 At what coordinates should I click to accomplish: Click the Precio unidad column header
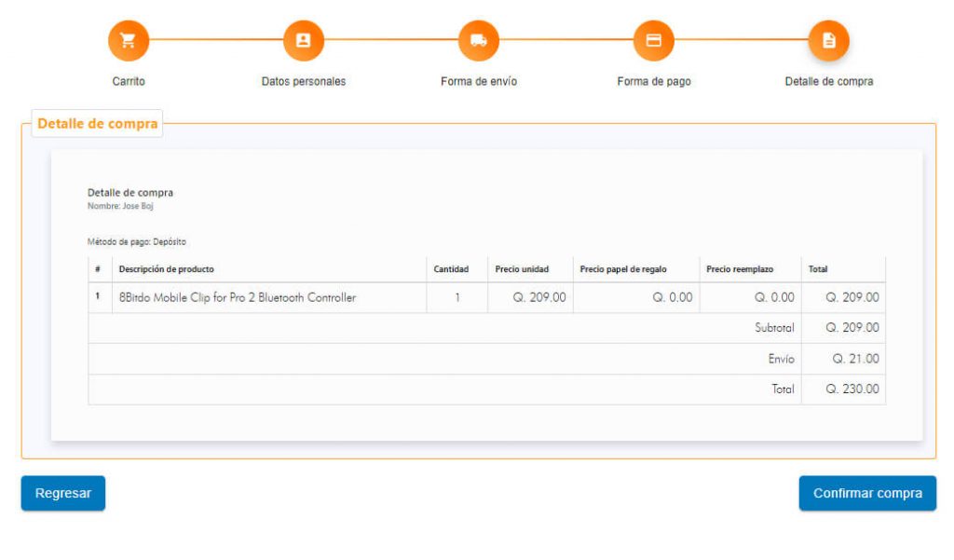pos(522,269)
